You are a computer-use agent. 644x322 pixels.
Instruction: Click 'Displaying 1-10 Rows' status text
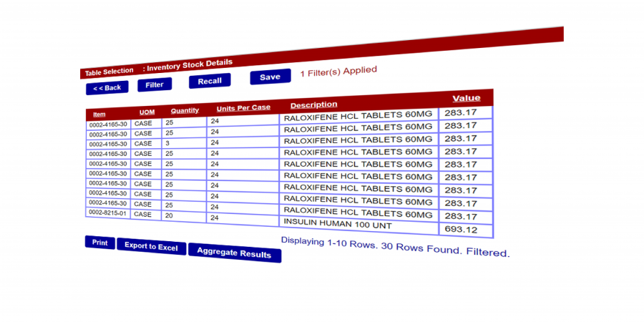tap(329, 243)
